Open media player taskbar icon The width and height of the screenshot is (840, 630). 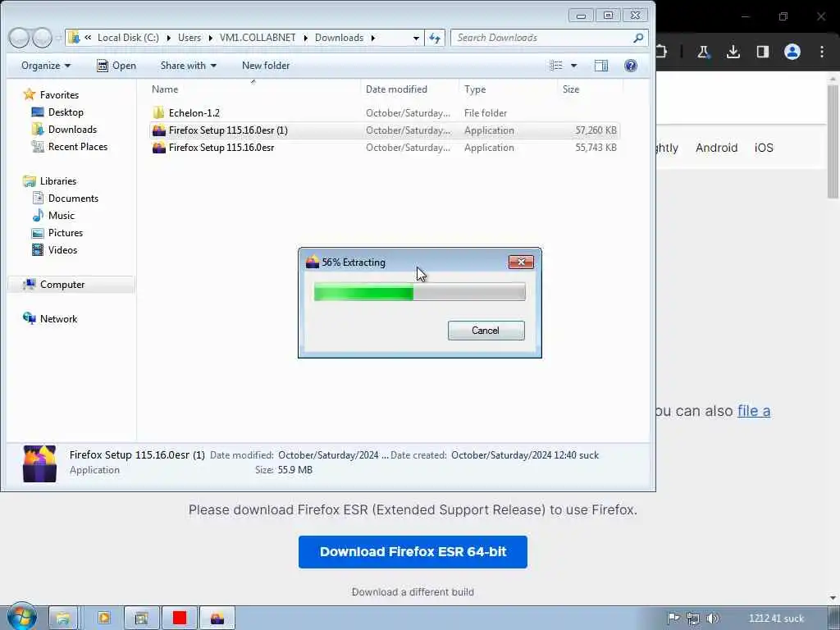coord(103,619)
